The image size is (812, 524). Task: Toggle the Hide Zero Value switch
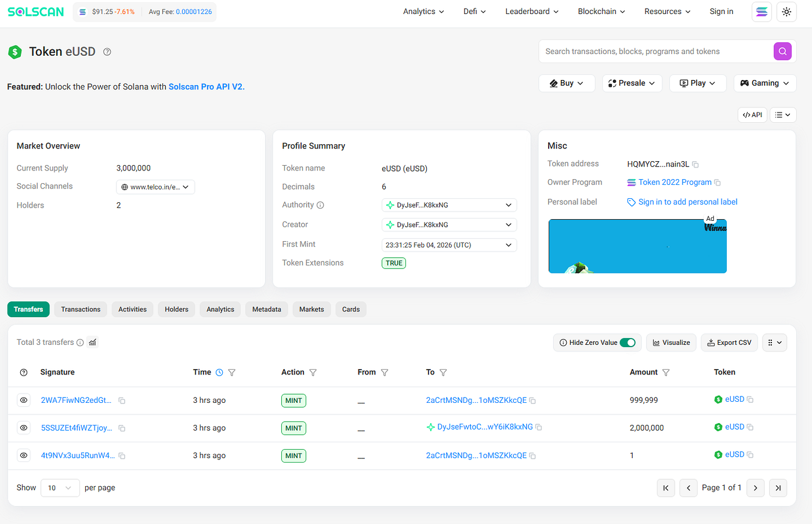tap(628, 343)
